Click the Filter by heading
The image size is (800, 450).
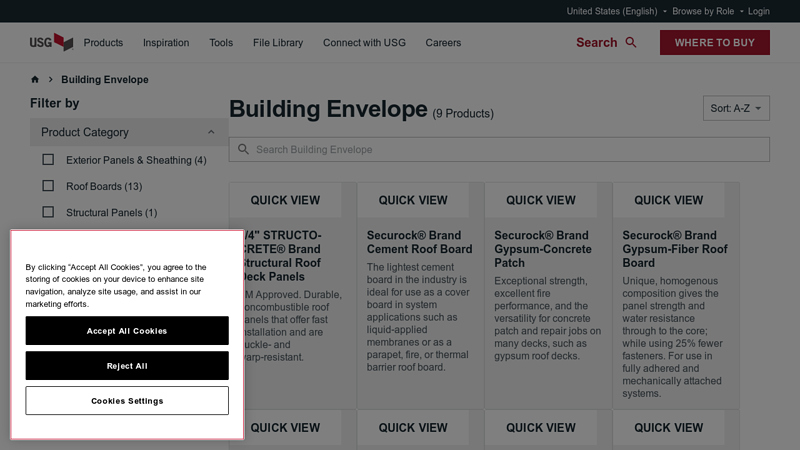pos(55,103)
